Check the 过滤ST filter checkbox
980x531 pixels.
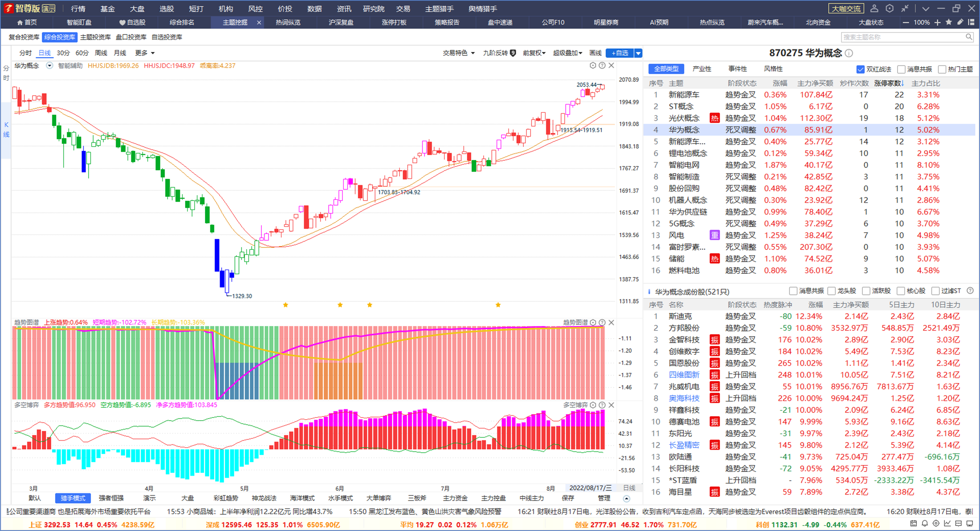click(x=936, y=291)
